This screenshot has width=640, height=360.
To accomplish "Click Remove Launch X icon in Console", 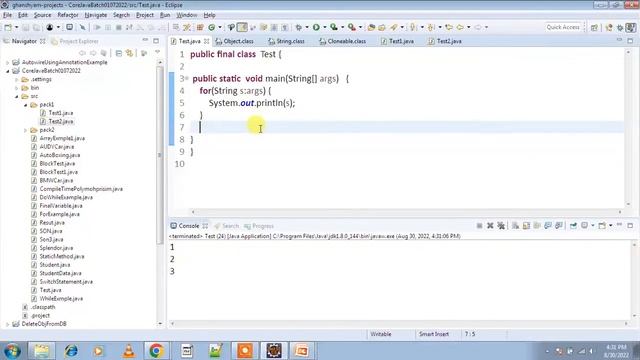I will point(490,226).
